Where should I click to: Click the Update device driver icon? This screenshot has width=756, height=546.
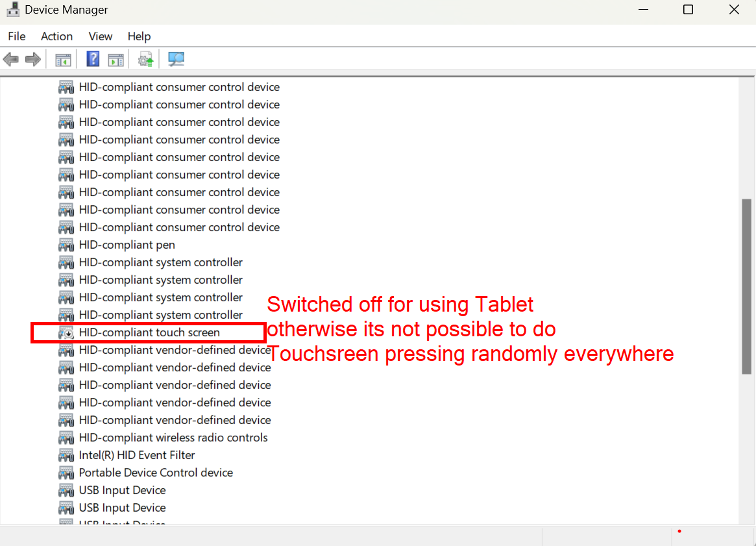click(x=146, y=60)
